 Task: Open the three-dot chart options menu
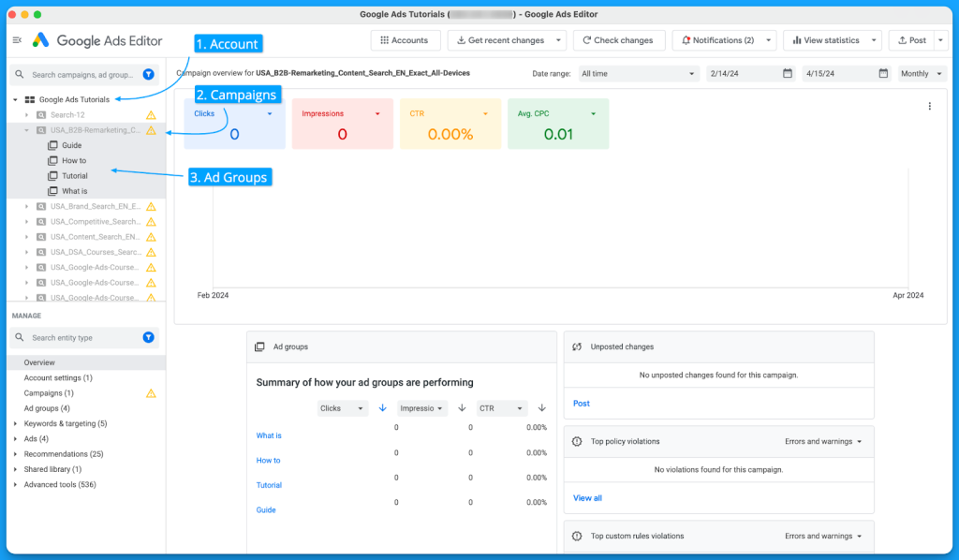[929, 107]
